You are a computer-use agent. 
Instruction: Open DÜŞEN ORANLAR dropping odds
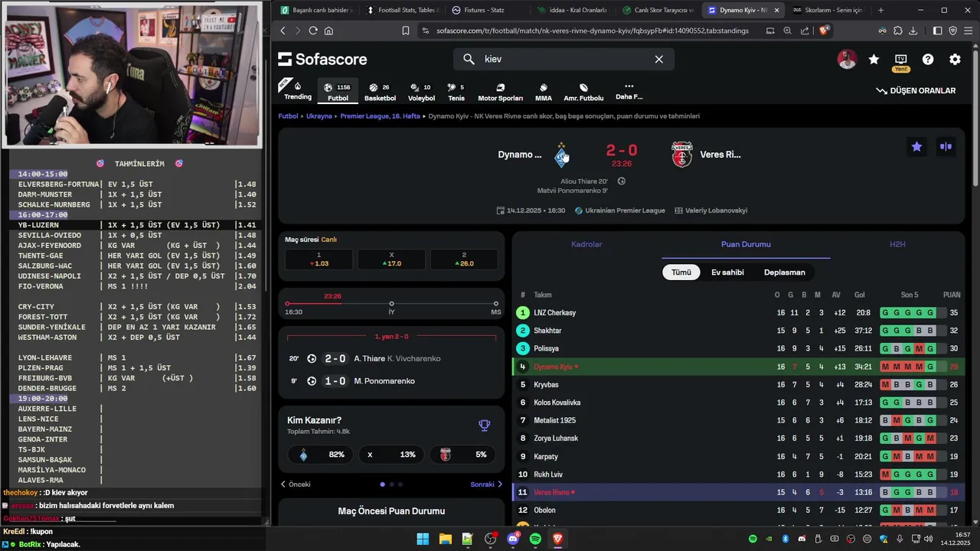916,90
